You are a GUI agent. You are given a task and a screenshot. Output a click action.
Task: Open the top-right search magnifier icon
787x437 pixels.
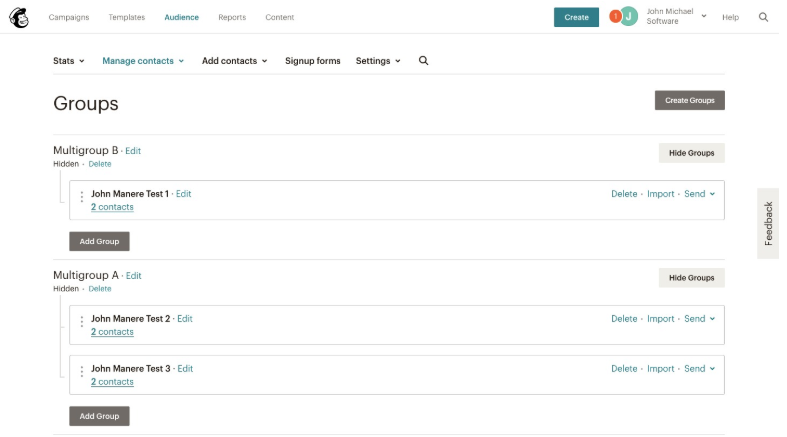763,17
